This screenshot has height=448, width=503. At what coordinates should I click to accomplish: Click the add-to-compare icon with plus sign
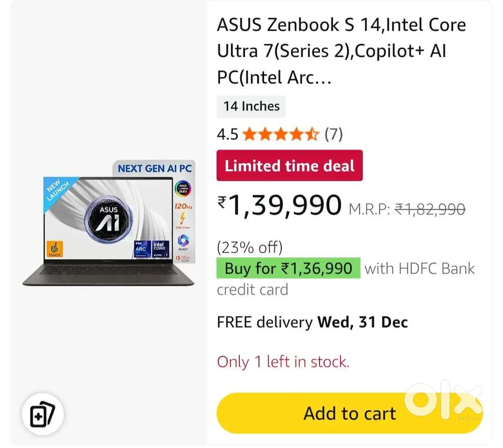pos(42,414)
